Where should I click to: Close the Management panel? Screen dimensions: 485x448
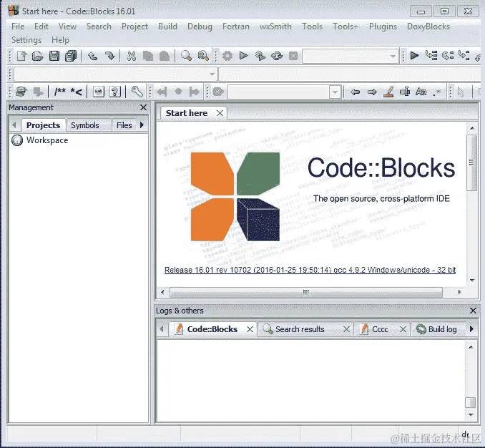pyautogui.click(x=143, y=107)
